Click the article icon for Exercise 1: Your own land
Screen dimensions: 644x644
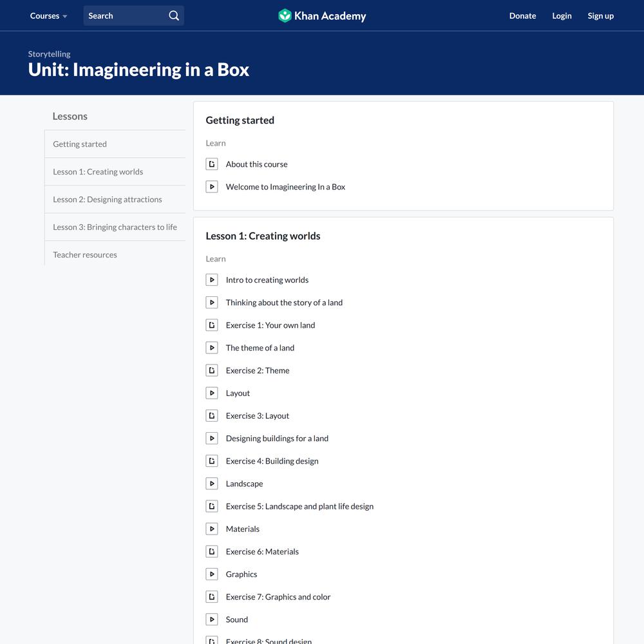coord(212,325)
